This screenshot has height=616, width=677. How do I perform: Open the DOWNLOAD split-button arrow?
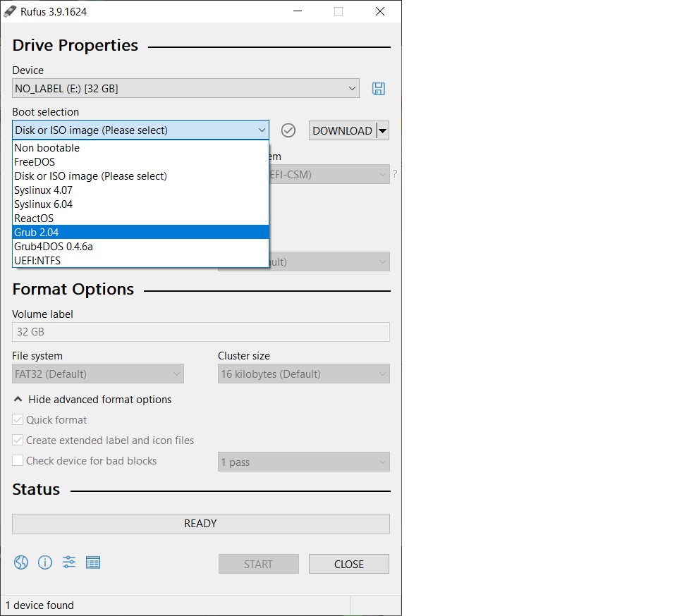[382, 130]
